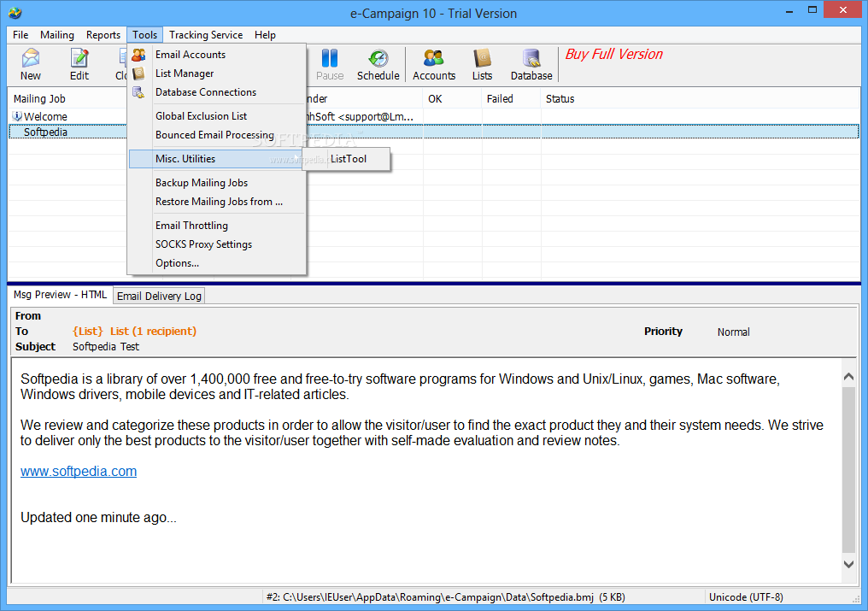Click the message preview scrollbar thumb
868x611 pixels.
click(848, 470)
